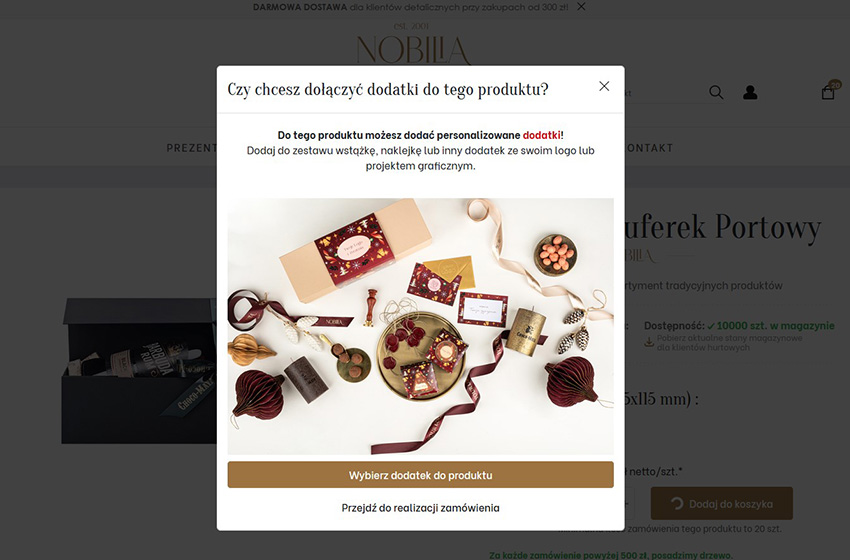This screenshot has height=560, width=850.
Task: Open search via the magnifier icon
Action: coord(716,92)
